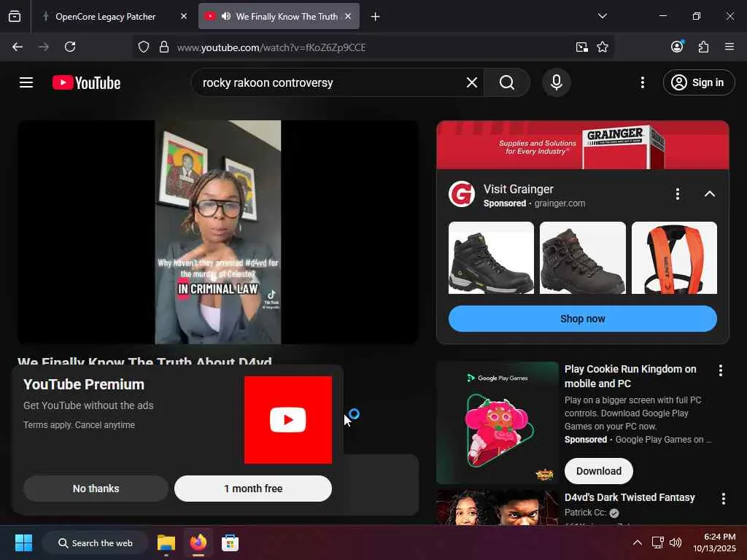Open Patrick Cc: channel
The image size is (747, 560).
pos(586,513)
